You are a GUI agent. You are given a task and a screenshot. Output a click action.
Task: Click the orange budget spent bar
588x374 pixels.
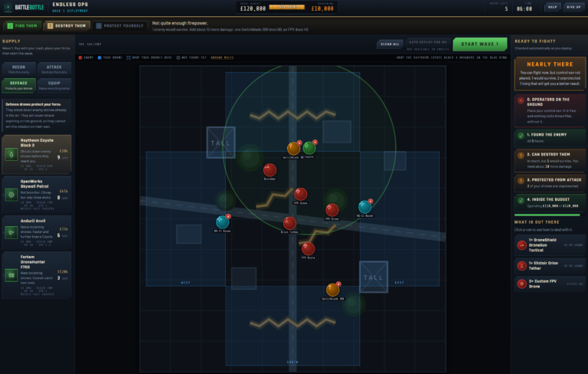(286, 8)
